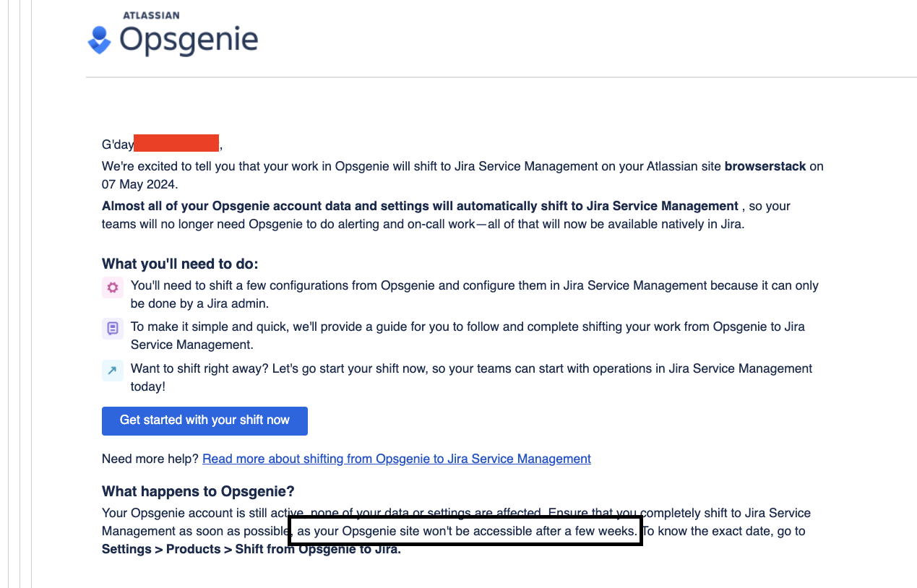Image resolution: width=917 pixels, height=588 pixels.
Task: Select the bold 'browserstack' site name
Action: pos(765,166)
